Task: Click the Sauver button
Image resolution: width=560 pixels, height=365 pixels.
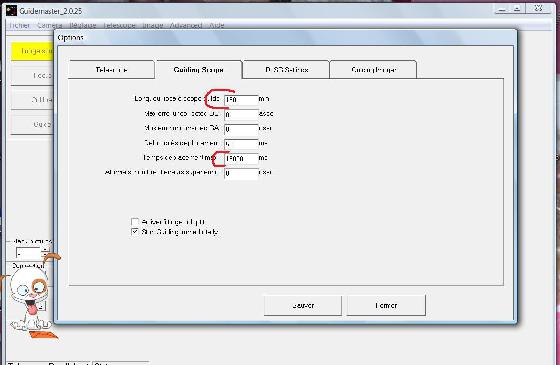Action: (x=303, y=305)
